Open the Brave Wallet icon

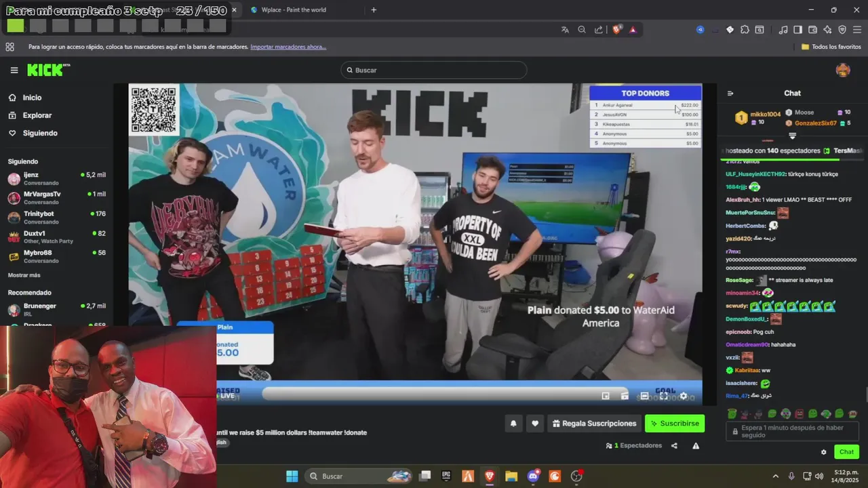coord(812,30)
